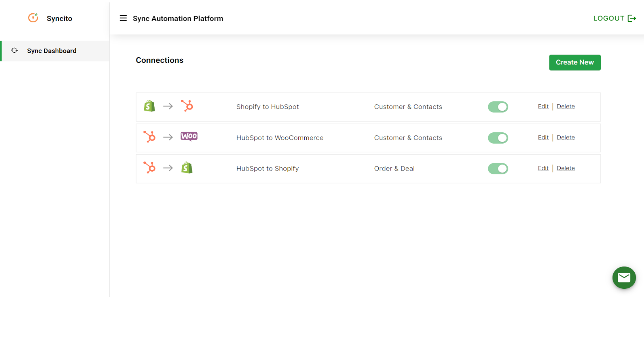Click LOGOUT in the top right

pyautogui.click(x=609, y=18)
